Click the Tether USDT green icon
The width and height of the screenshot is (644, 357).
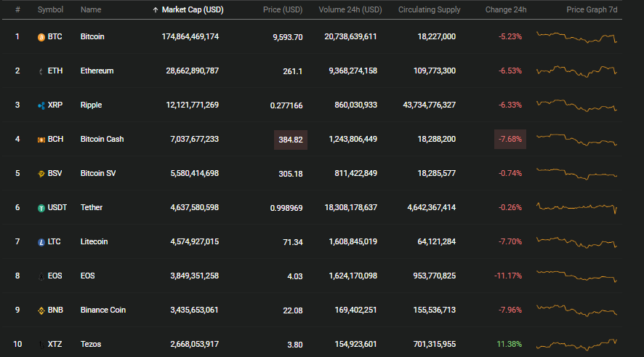click(41, 208)
